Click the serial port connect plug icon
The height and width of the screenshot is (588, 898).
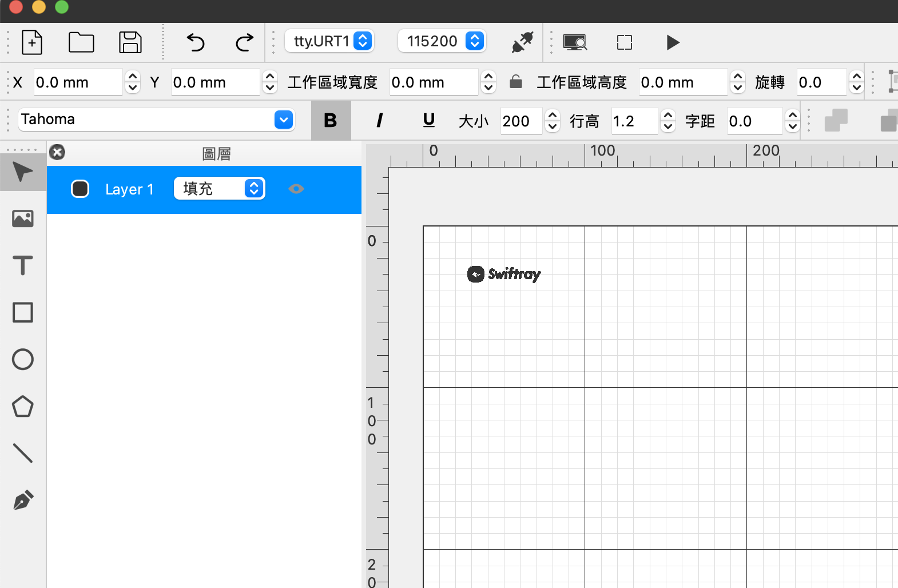[x=522, y=42]
